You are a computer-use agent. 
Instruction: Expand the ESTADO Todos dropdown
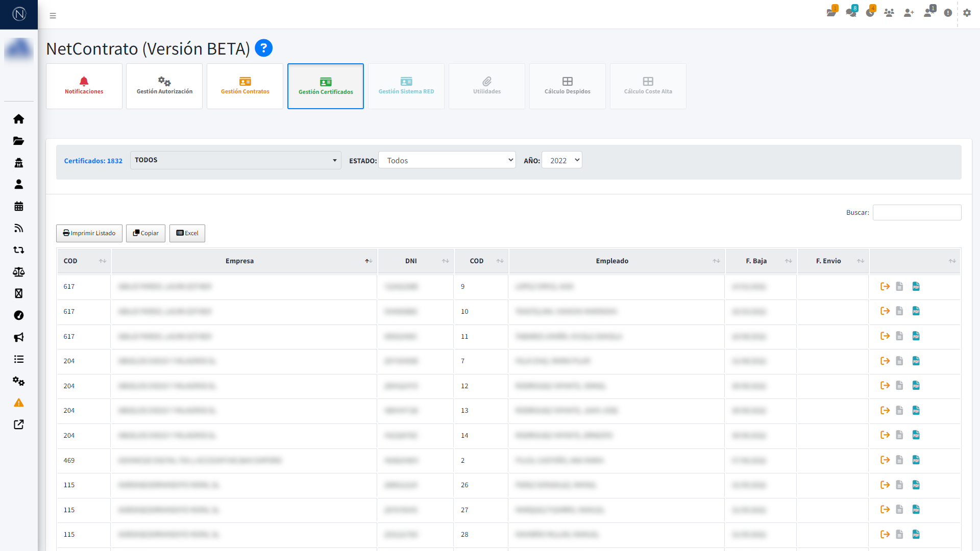(x=447, y=160)
